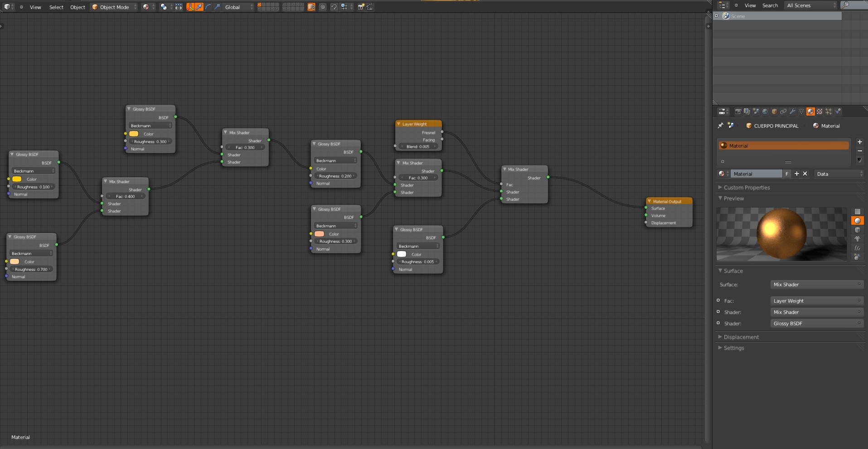
Task: Toggle the 3D manipulator widget
Action: (x=190, y=7)
